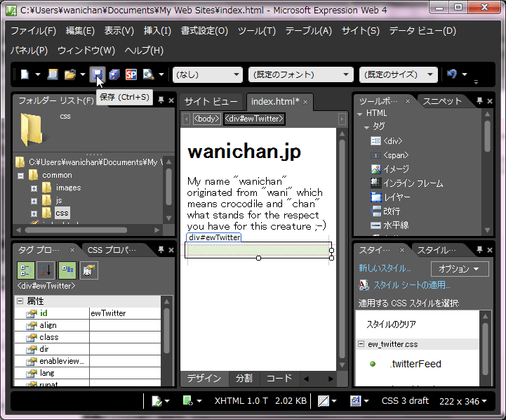The width and height of the screenshot is (506, 420).
Task: Collapse the HTML section in toolbox
Action: pyautogui.click(x=360, y=114)
